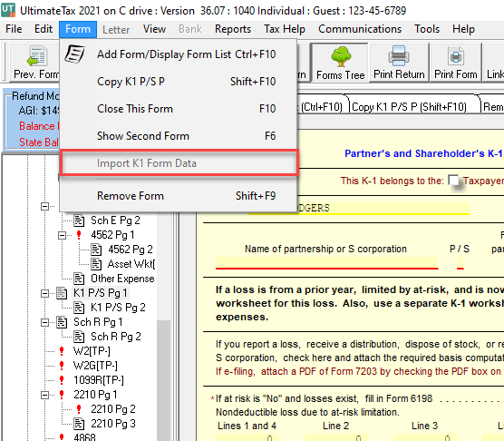Click the document icon beside Asset Wkt
Image resolution: width=504 pixels, height=441 pixels.
tap(96, 264)
